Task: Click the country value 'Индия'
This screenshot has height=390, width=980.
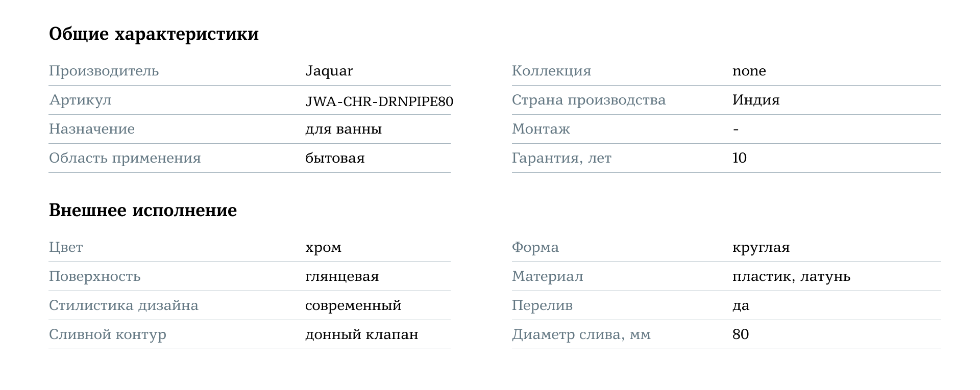Action: coord(755,100)
